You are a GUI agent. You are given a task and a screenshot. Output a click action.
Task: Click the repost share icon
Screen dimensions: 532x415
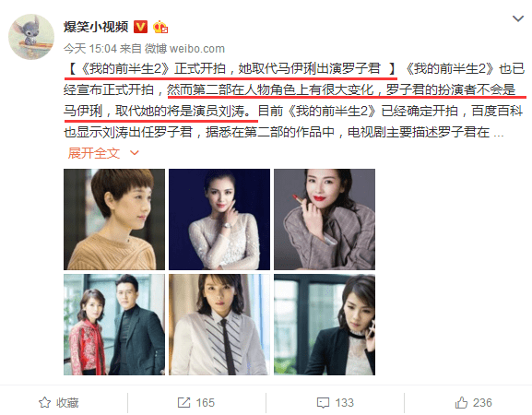[x=183, y=402]
